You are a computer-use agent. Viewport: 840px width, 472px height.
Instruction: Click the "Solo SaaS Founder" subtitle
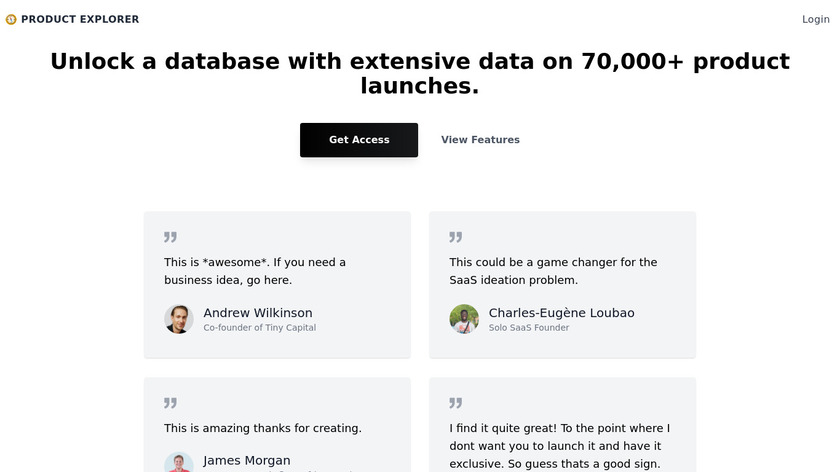pyautogui.click(x=529, y=328)
